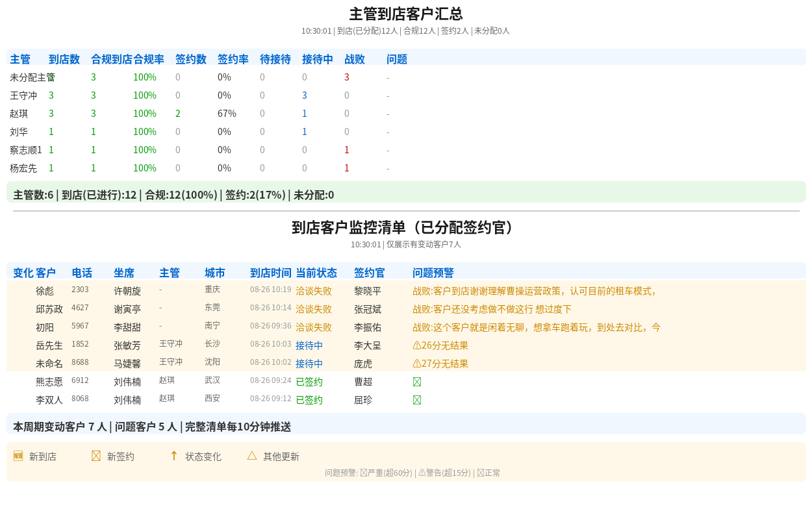This screenshot has width=812, height=509.
Task: Select the 签约率 column header
Action: (233, 59)
